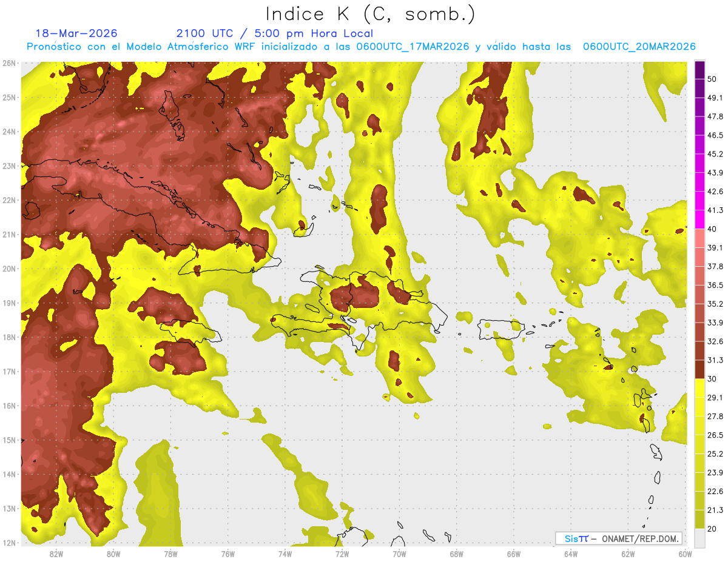Click the colorbar label "25.2"
The height and width of the screenshot is (562, 728).
pos(715,454)
